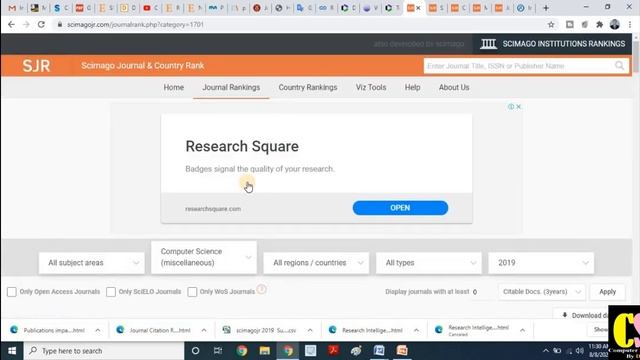Enable Only SciELO Journals checkbox
Screen dimensions: 640x360
coord(111,292)
